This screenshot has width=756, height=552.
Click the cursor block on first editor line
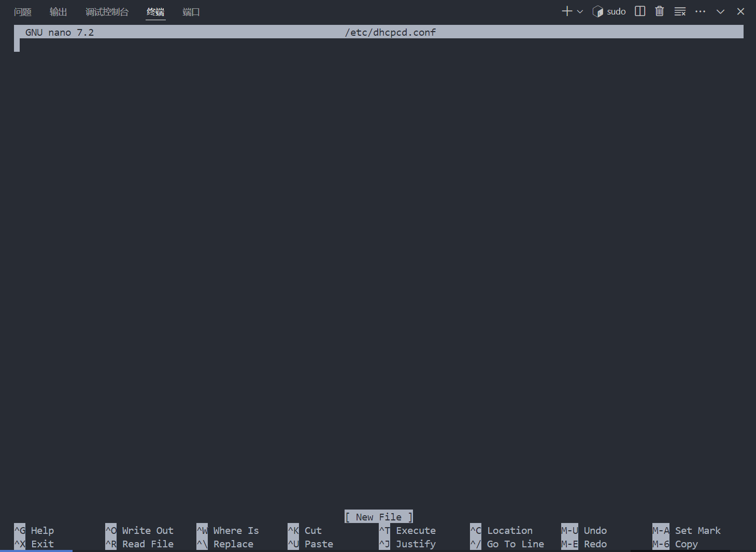pyautogui.click(x=17, y=45)
